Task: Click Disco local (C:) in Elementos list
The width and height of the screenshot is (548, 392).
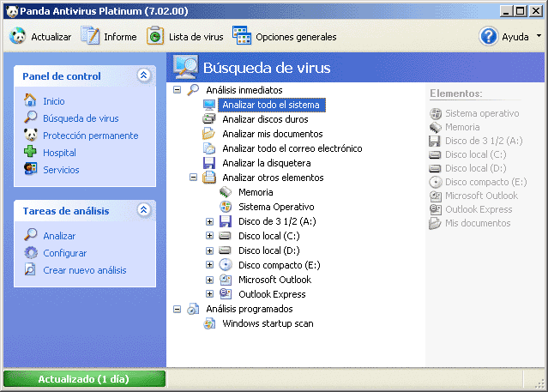Action: point(475,154)
